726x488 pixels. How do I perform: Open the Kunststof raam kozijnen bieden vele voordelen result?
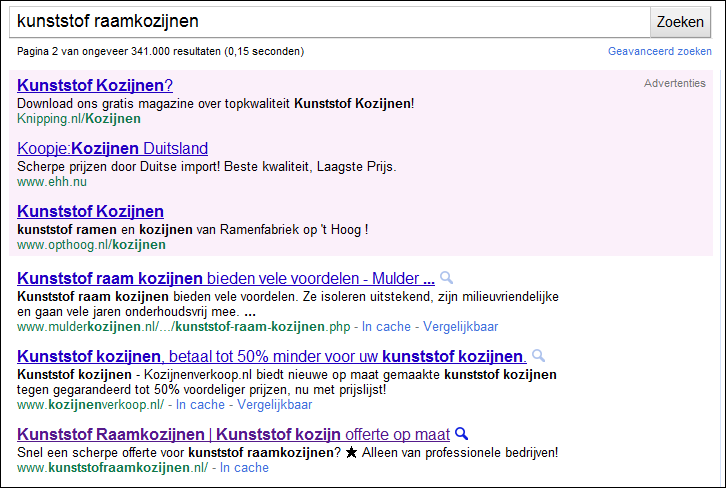pyautogui.click(x=226, y=278)
